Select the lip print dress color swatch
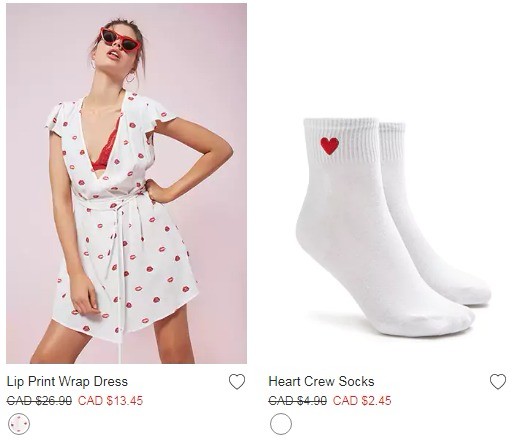Image resolution: width=517 pixels, height=443 pixels. (x=19, y=424)
